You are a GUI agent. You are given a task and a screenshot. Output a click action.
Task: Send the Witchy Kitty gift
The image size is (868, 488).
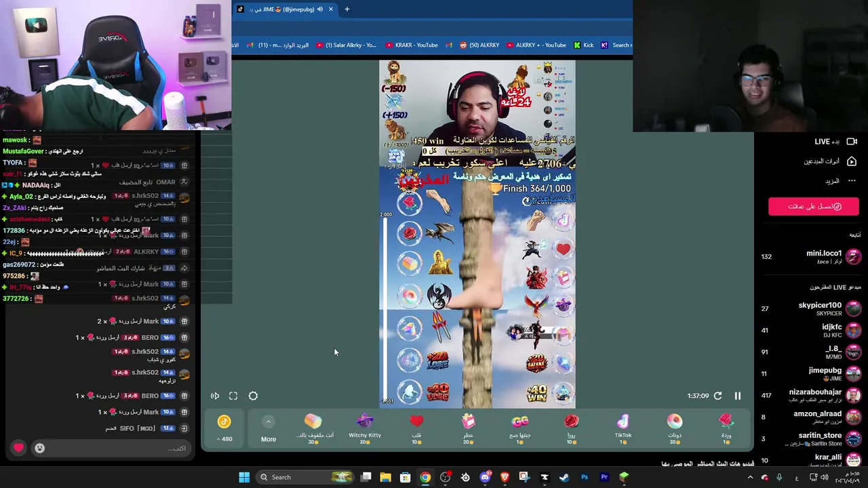tap(365, 428)
